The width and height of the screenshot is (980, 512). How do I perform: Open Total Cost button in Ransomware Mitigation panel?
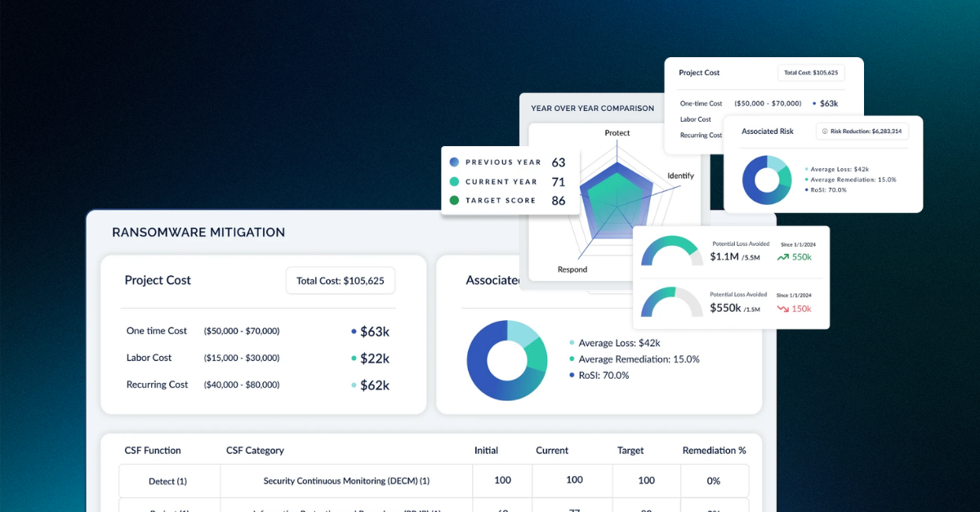(341, 280)
